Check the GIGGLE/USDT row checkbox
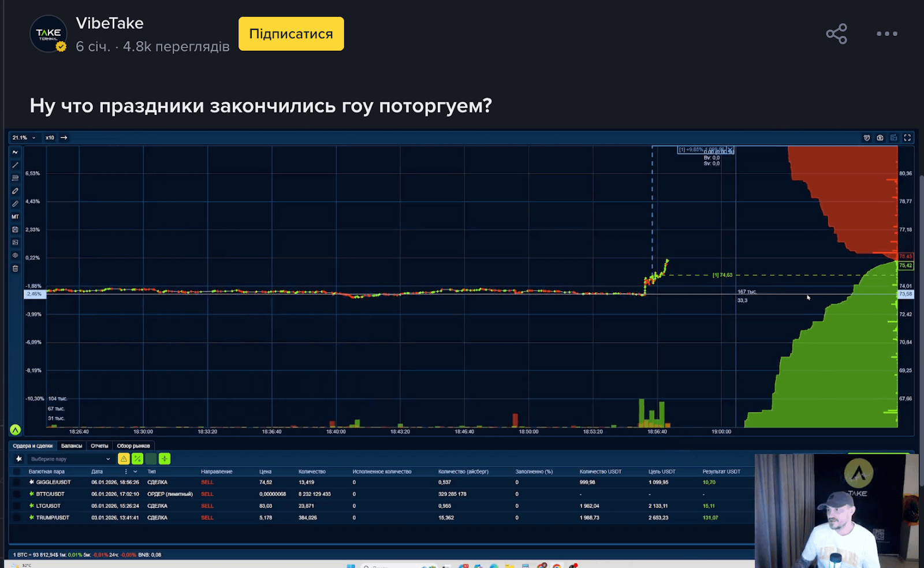The height and width of the screenshot is (568, 924). tap(17, 482)
